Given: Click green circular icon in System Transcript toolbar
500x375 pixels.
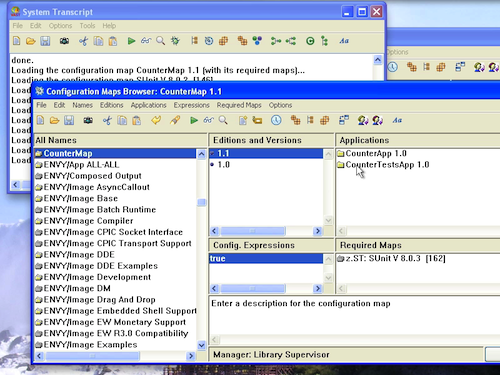Looking at the screenshot, I should [x=310, y=41].
